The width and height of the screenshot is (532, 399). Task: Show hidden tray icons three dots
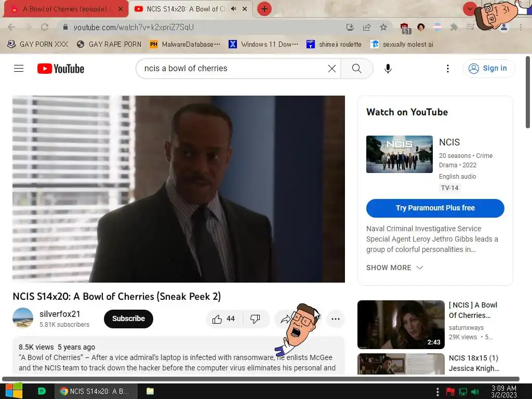pyautogui.click(x=437, y=392)
